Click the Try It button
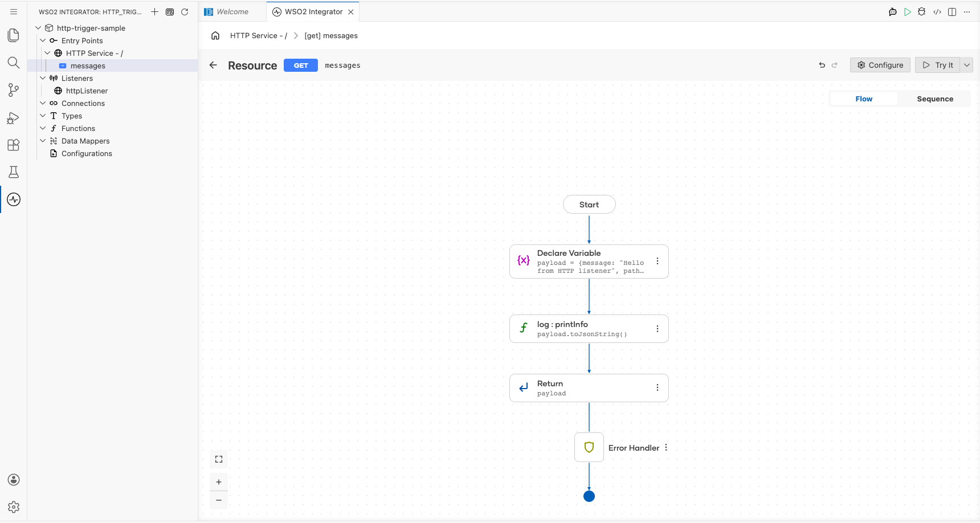The height and width of the screenshot is (523, 980). click(x=938, y=65)
